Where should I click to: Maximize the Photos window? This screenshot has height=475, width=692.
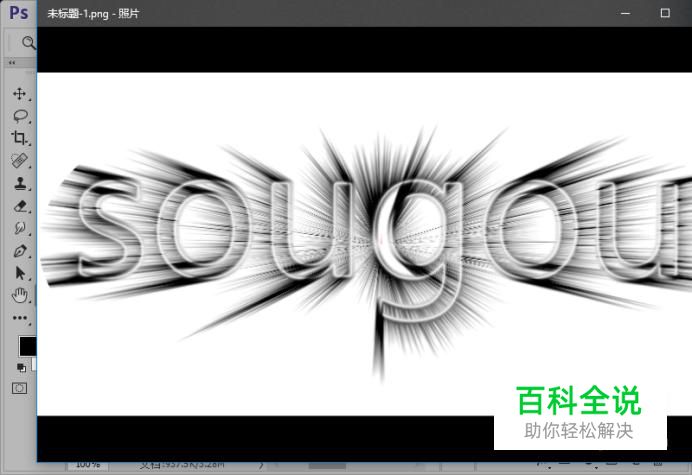pyautogui.click(x=665, y=13)
